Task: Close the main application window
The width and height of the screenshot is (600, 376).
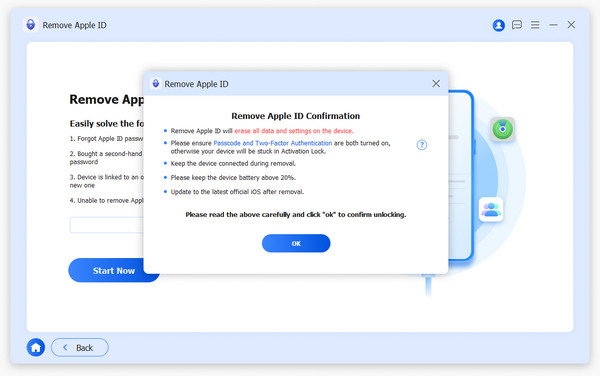Action: pyautogui.click(x=571, y=25)
